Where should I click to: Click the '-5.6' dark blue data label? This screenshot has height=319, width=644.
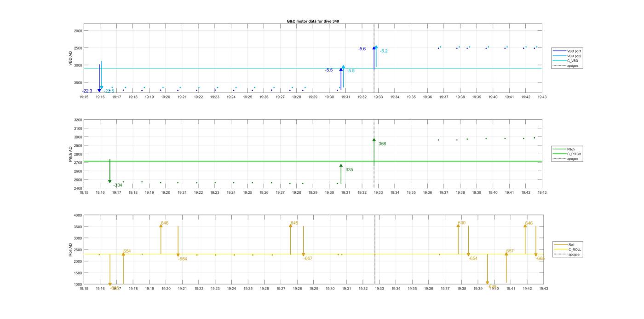coord(362,49)
